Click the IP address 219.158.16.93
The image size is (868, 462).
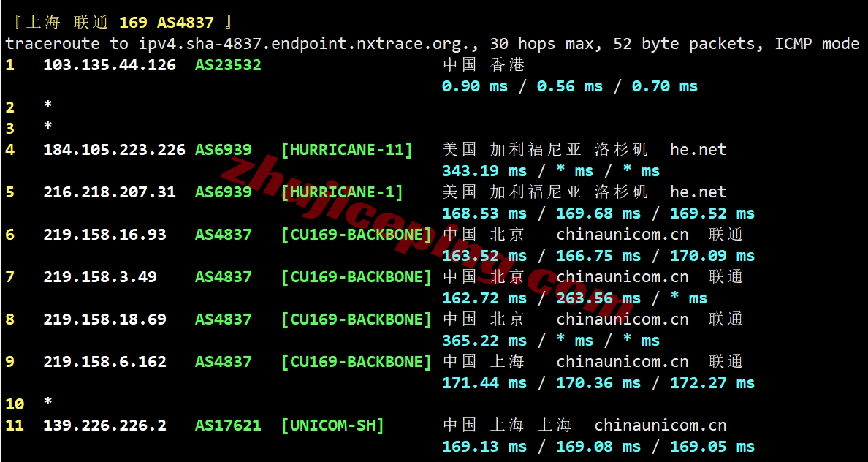(104, 235)
